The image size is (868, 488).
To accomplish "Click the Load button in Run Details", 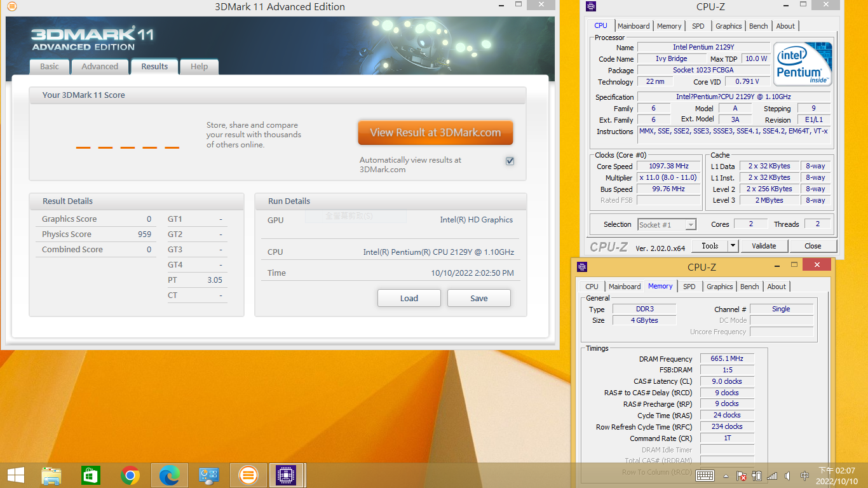I will point(409,298).
